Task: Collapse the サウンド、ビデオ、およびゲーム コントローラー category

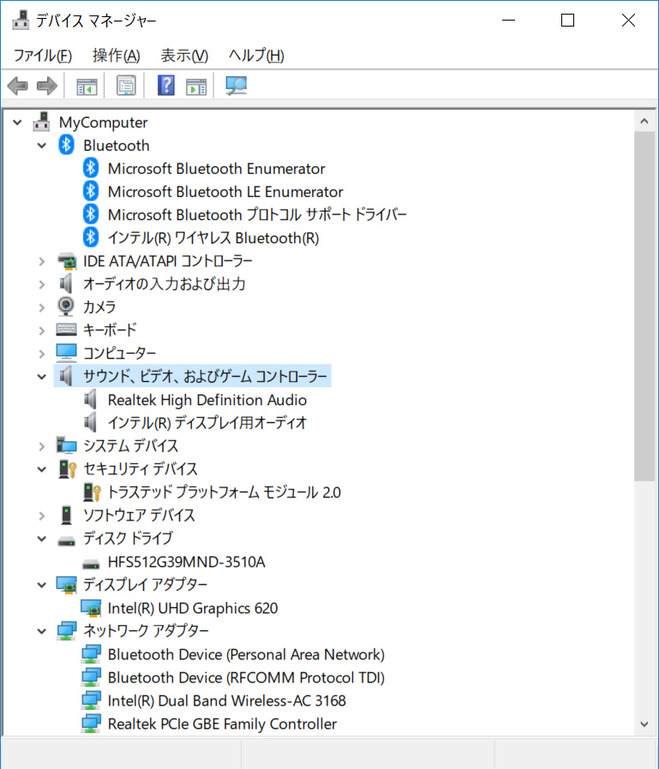Action: point(42,377)
